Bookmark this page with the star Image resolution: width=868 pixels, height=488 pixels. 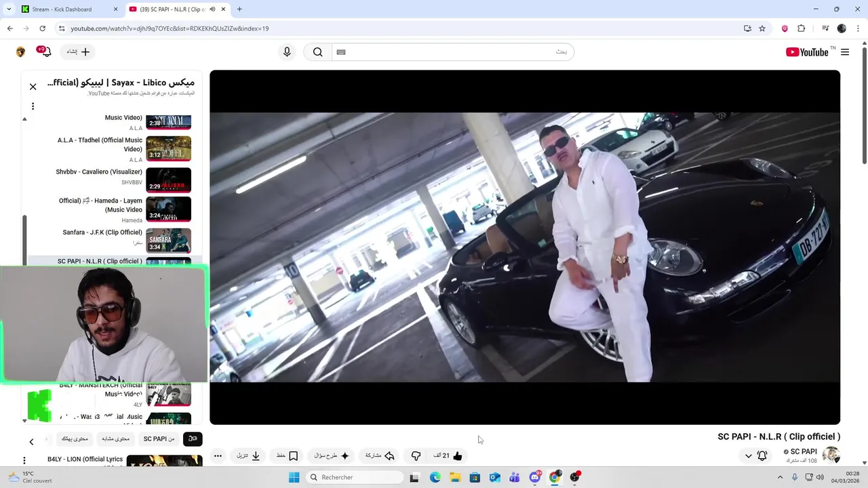[x=762, y=28]
